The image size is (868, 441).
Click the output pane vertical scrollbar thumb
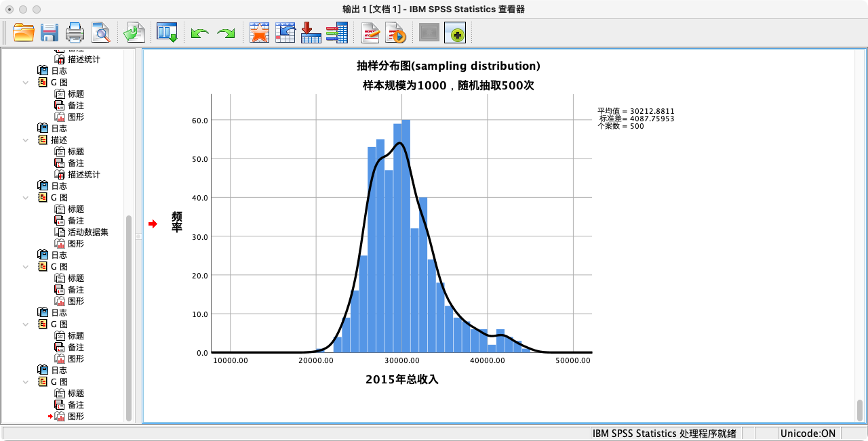coord(860,410)
